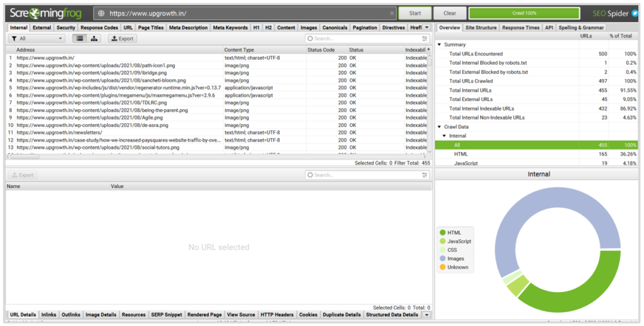
Task: Click the Clear button
Action: tap(450, 13)
